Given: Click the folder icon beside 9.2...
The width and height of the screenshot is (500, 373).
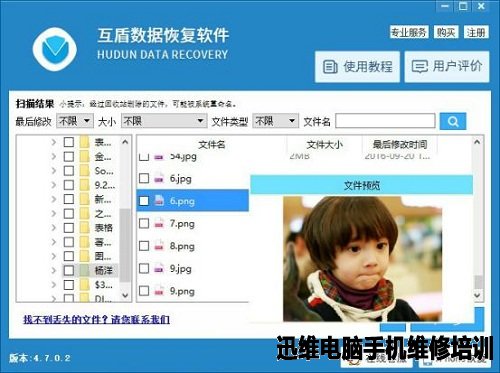Looking at the screenshot, I should pos(85,185).
